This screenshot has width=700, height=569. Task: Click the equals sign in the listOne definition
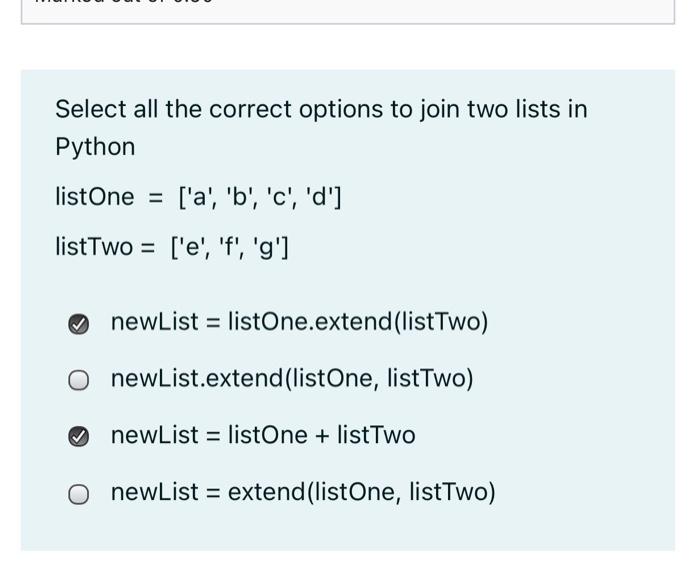pyautogui.click(x=155, y=198)
